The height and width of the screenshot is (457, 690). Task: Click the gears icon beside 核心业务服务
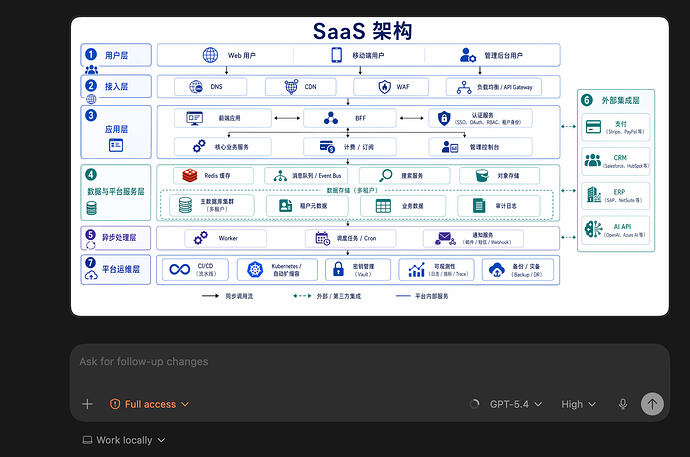tap(199, 146)
